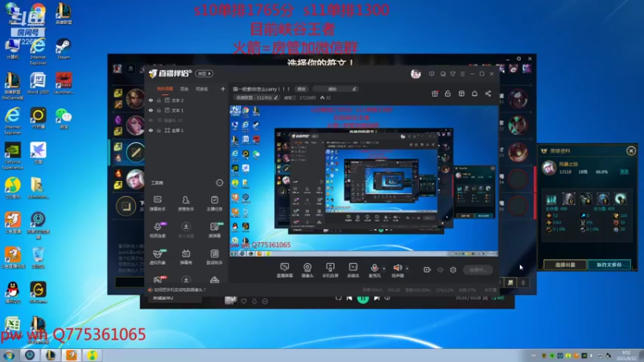
Task: Toggle lock on 文本 2 layer
Action: [x=159, y=100]
